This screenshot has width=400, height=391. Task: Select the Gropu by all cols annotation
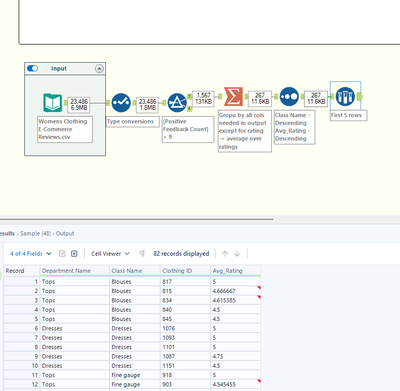pos(245,131)
